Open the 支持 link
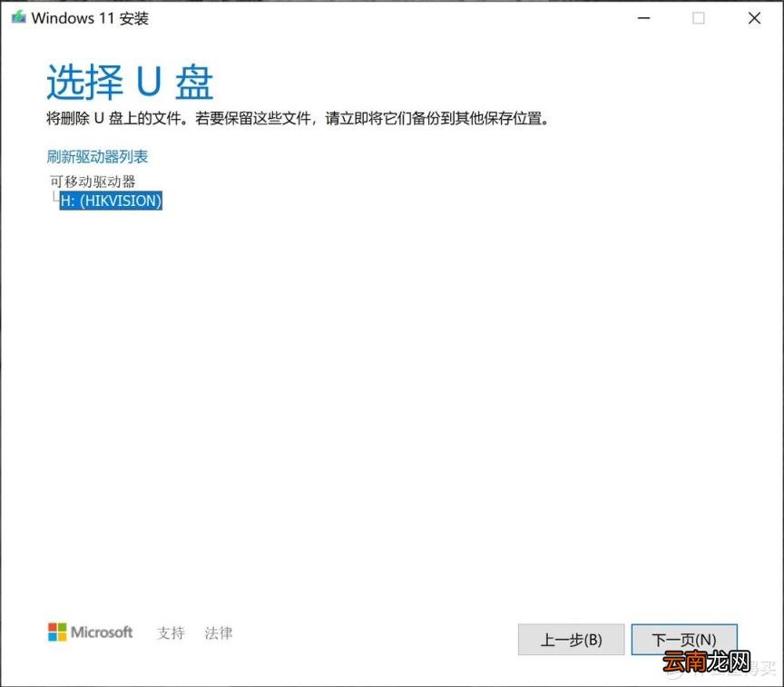This screenshot has height=687, width=784. (x=171, y=633)
